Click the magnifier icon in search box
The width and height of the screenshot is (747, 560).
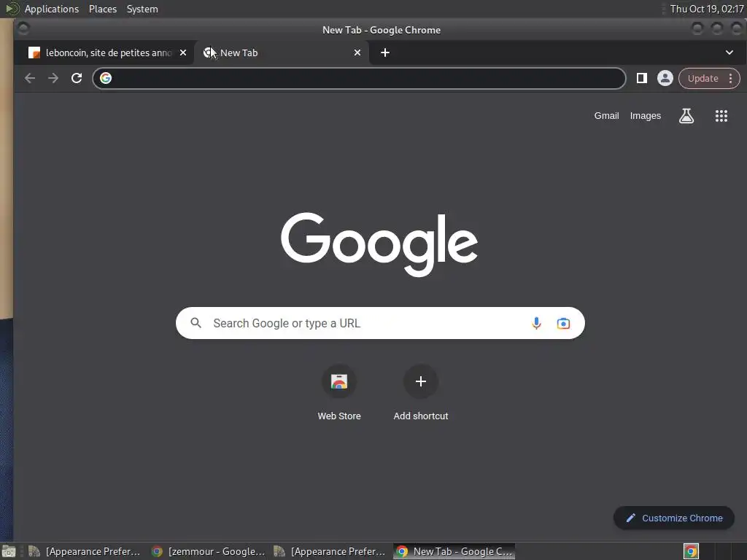(x=196, y=323)
